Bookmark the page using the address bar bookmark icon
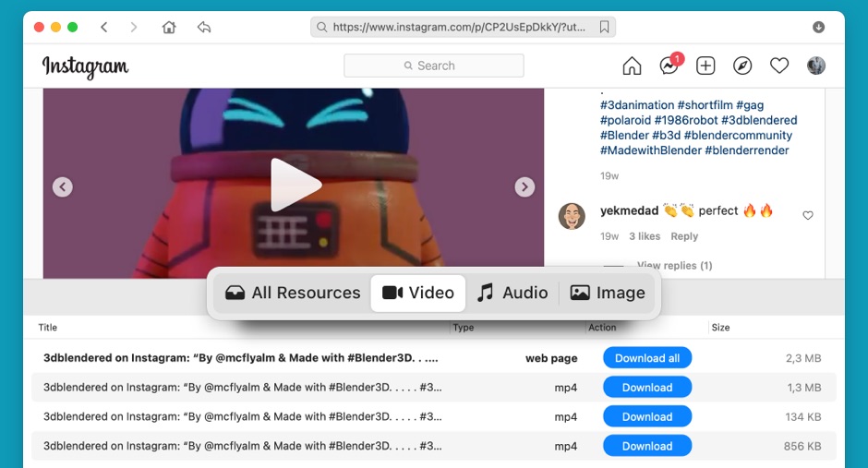This screenshot has height=468, width=868. click(605, 27)
